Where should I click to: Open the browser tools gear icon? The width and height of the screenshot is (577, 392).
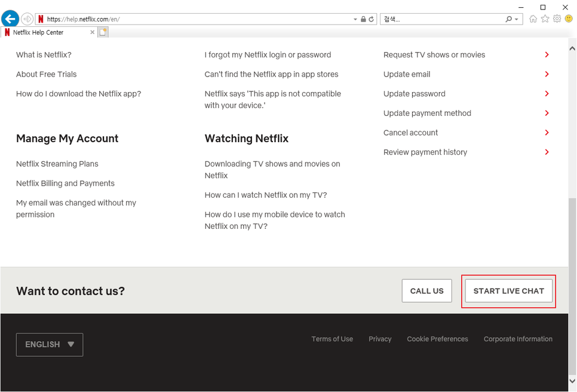tap(557, 19)
